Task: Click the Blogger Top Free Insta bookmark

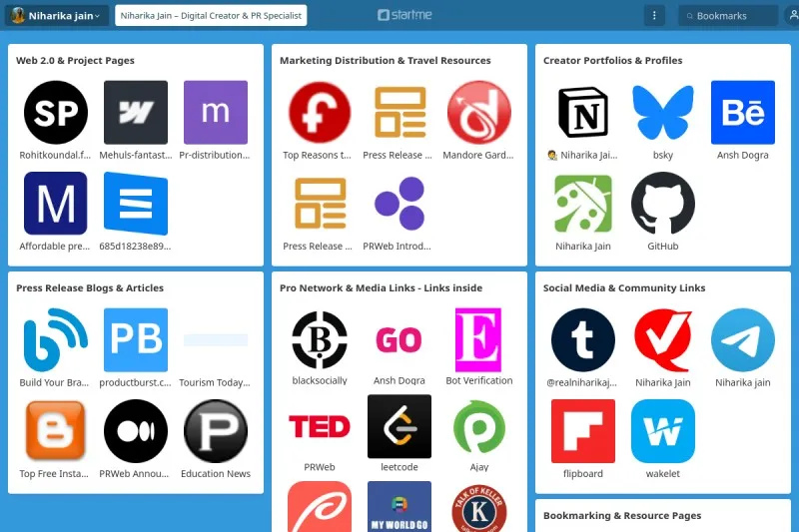Action: pos(56,431)
